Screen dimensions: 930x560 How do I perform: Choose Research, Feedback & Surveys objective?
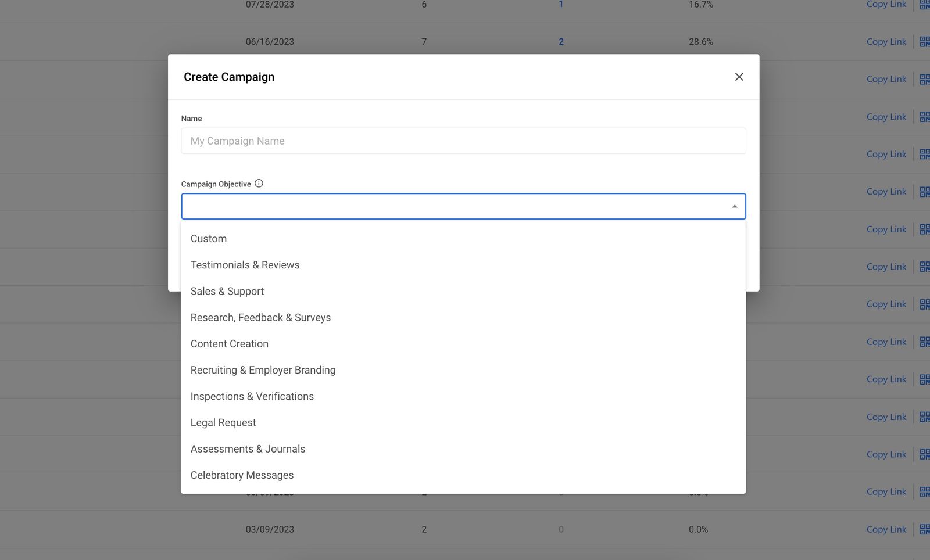coord(260,317)
